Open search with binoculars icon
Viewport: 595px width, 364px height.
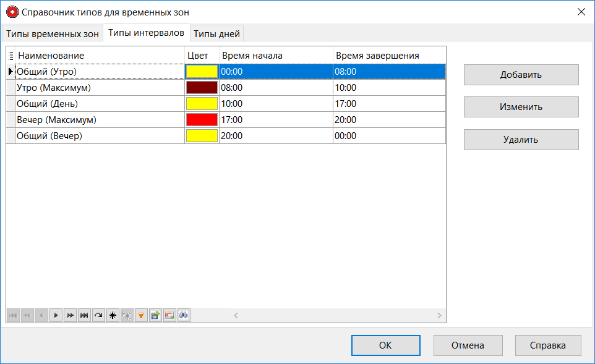point(184,315)
